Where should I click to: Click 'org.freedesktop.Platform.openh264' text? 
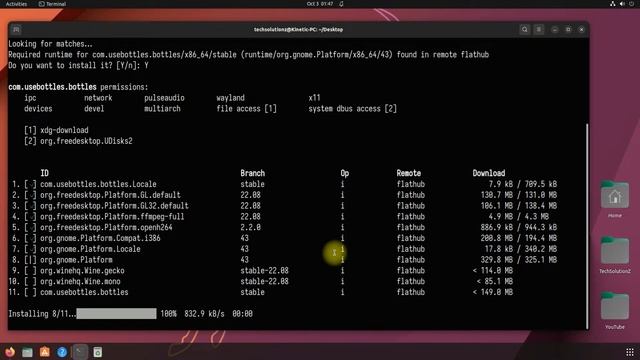click(x=106, y=227)
